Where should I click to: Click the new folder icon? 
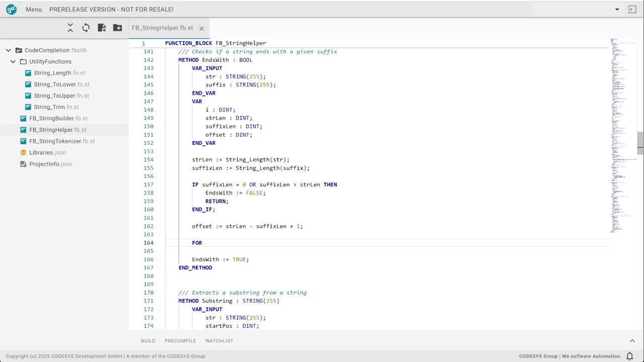tap(117, 28)
